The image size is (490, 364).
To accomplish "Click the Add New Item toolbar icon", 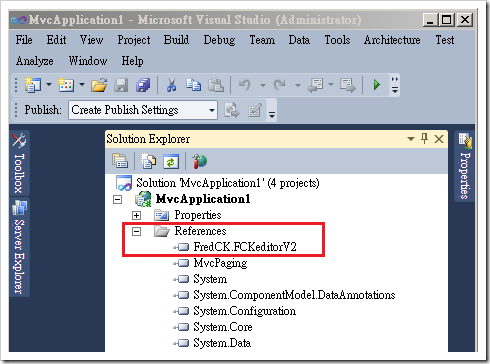I will point(66,85).
